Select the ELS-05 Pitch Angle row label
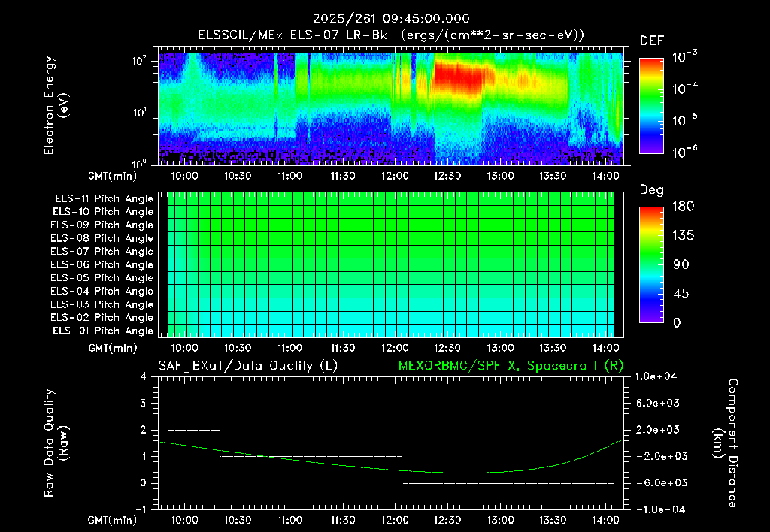 pyautogui.click(x=102, y=278)
